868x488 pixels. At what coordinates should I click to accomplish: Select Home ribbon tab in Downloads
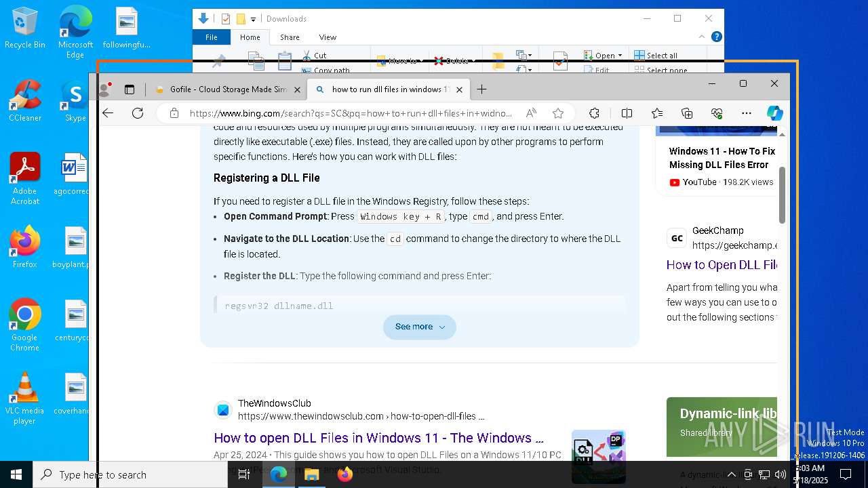click(x=250, y=37)
